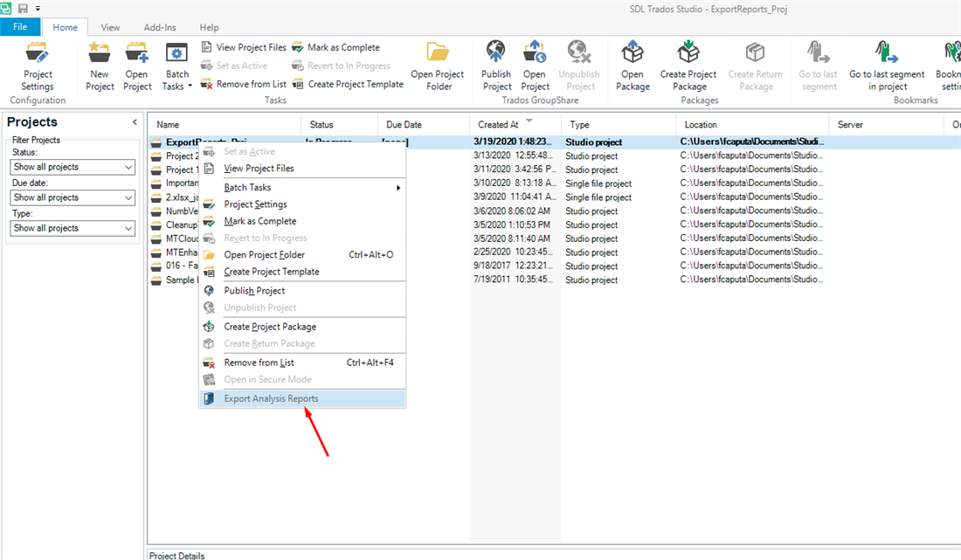Switch to the Home ribbon tab

[x=65, y=28]
